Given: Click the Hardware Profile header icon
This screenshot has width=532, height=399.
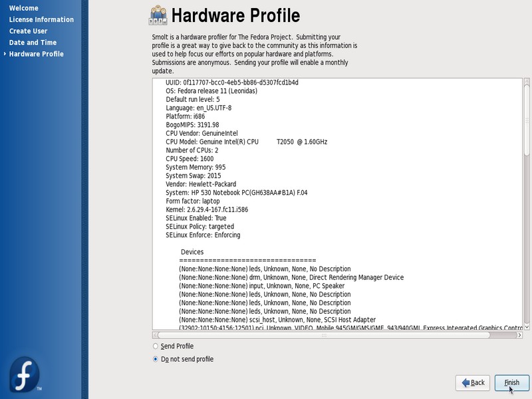Looking at the screenshot, I should [x=159, y=15].
